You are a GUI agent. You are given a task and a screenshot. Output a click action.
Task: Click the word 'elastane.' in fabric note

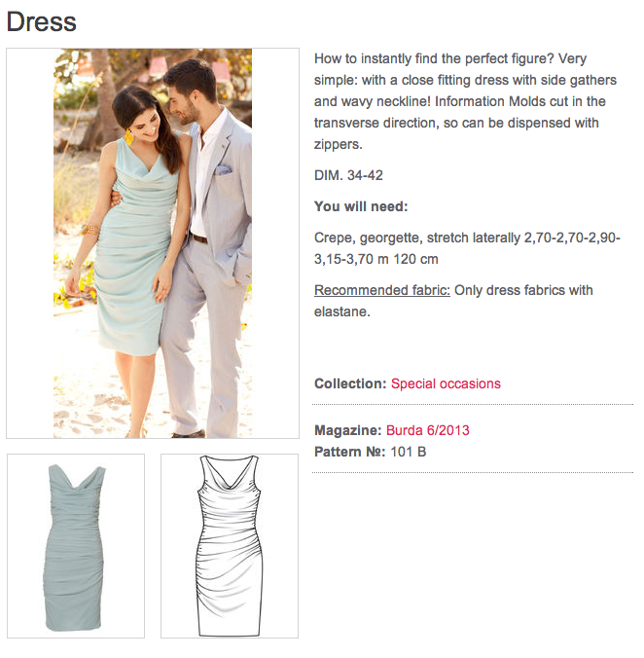coord(342,311)
